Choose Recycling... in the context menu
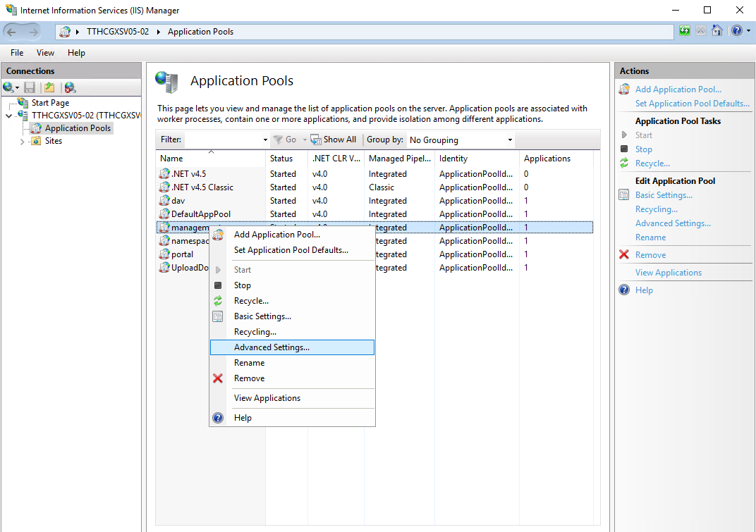756x532 pixels. (292, 332)
